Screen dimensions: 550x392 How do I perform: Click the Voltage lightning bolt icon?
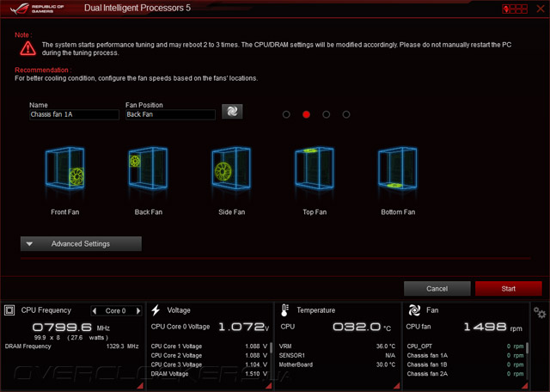[156, 310]
